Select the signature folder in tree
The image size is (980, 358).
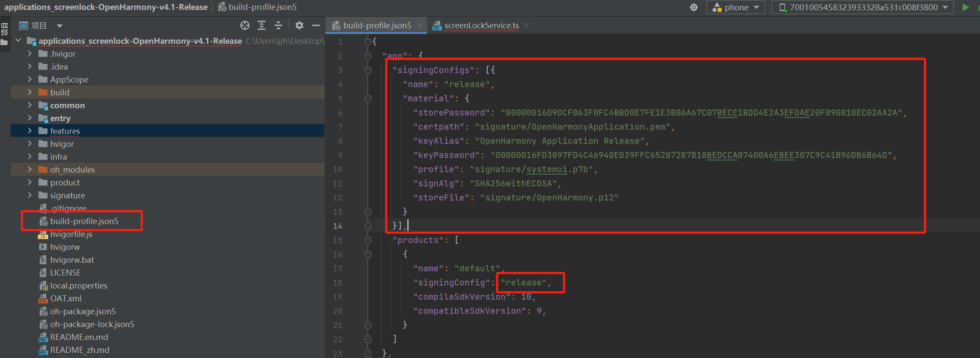pyautogui.click(x=67, y=195)
